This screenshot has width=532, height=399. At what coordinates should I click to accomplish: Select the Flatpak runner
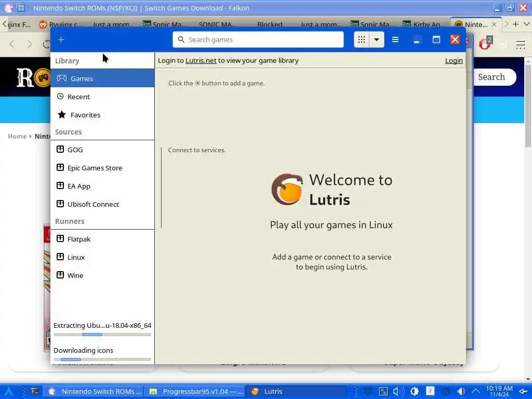point(102,239)
